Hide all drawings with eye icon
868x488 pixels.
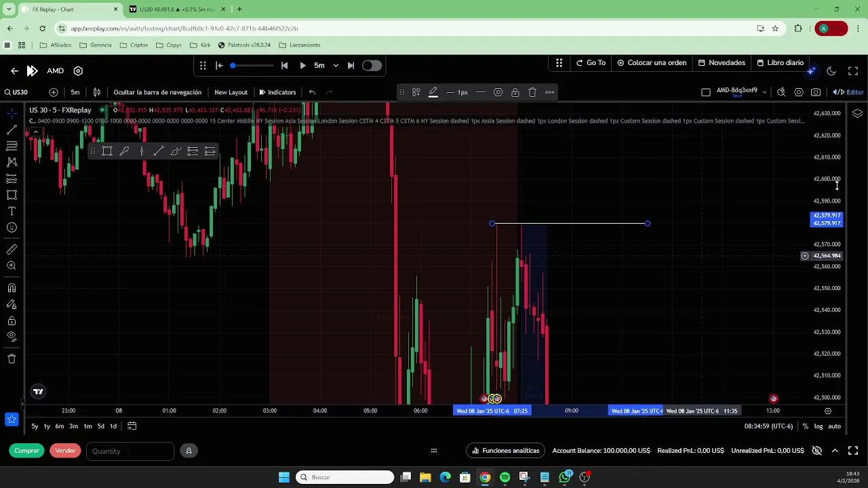pos(12,337)
